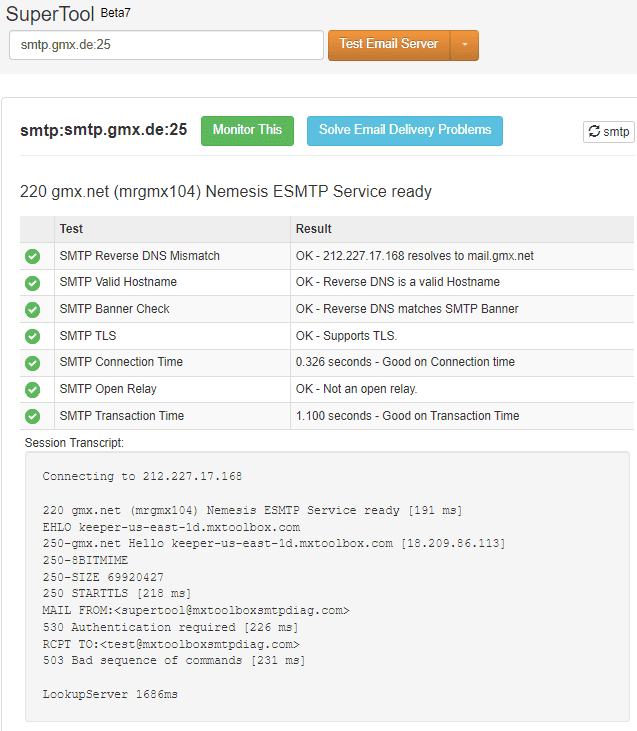Click Solve Email Delivery Problems button

coord(405,131)
